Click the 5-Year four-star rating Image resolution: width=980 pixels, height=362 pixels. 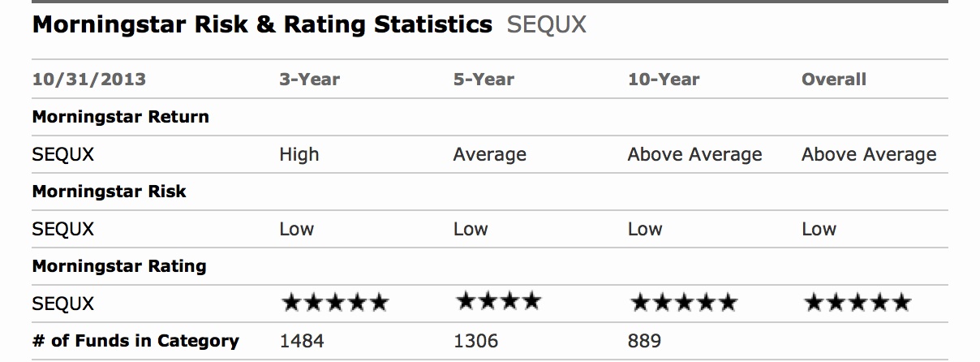(x=498, y=302)
